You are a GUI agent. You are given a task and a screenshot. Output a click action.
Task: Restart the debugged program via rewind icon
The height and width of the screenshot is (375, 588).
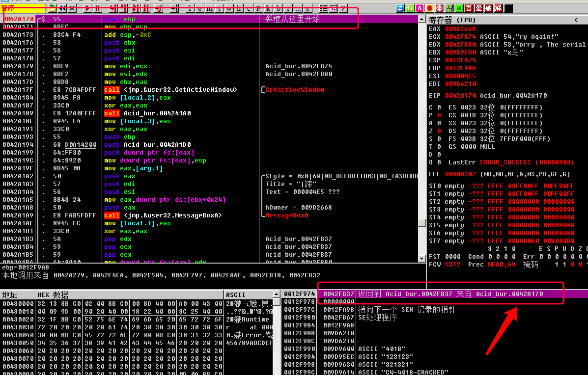tap(62, 8)
